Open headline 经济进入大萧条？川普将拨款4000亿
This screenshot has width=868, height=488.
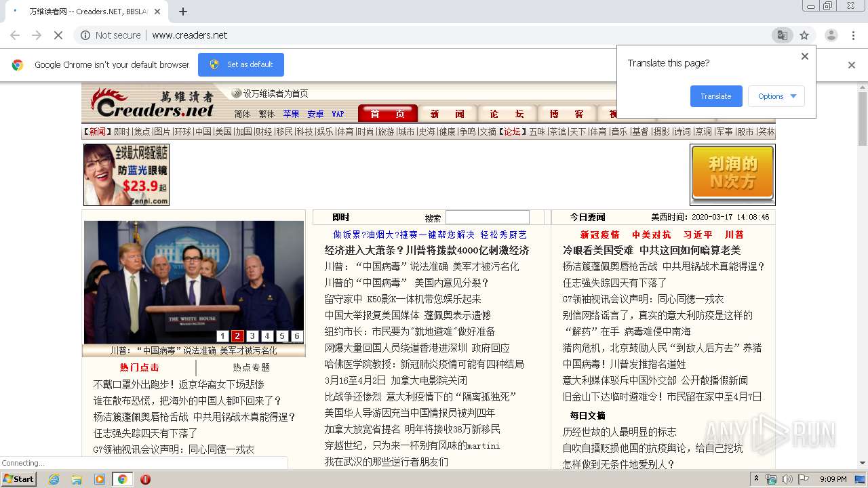(x=427, y=250)
